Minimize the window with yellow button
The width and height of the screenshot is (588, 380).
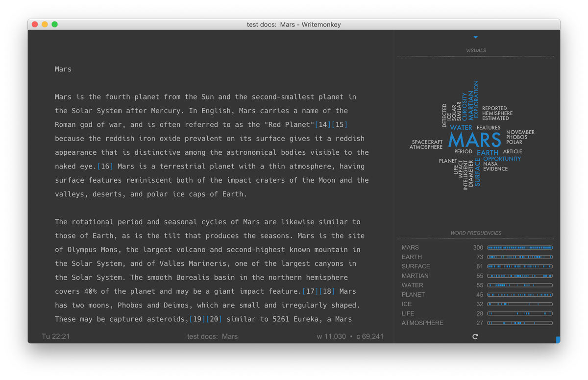(x=45, y=24)
